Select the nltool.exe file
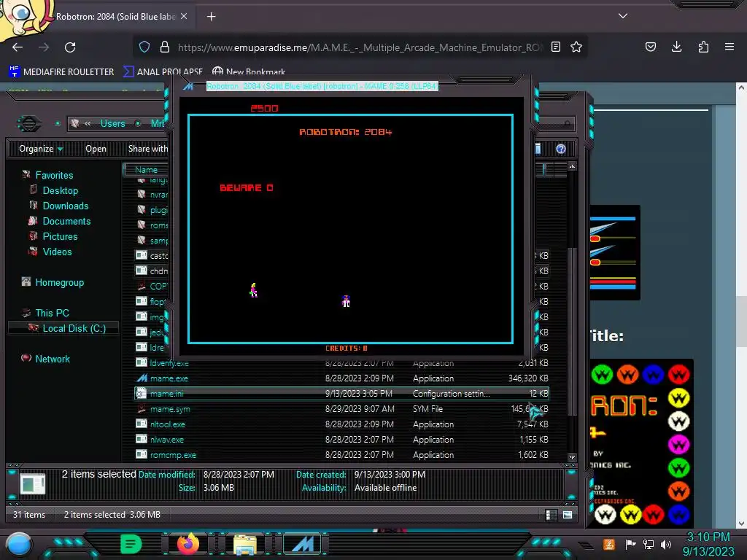The image size is (747, 560). click(168, 424)
